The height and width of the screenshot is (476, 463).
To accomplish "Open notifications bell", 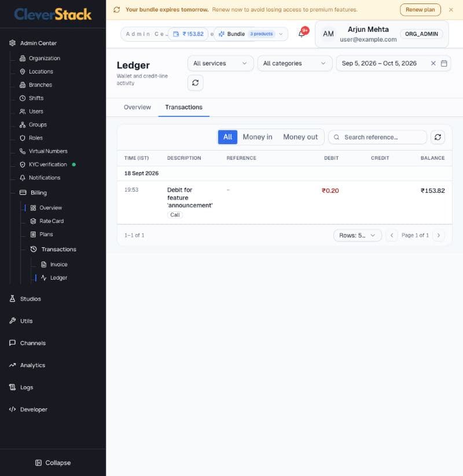I will 302,33.
